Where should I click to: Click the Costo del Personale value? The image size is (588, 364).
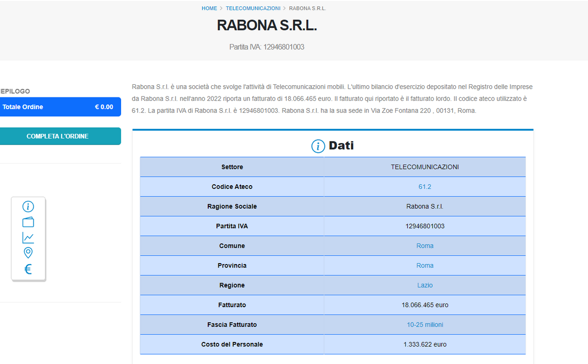pos(425,344)
